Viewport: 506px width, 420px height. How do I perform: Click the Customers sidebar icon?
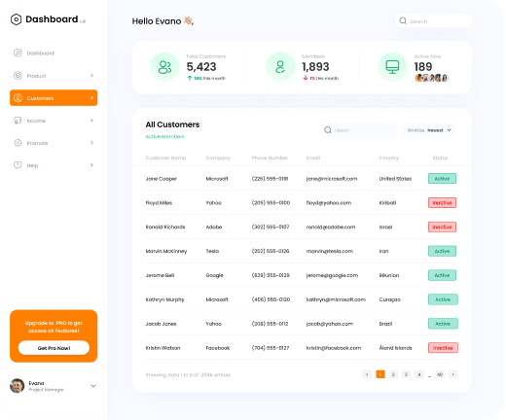click(x=18, y=98)
